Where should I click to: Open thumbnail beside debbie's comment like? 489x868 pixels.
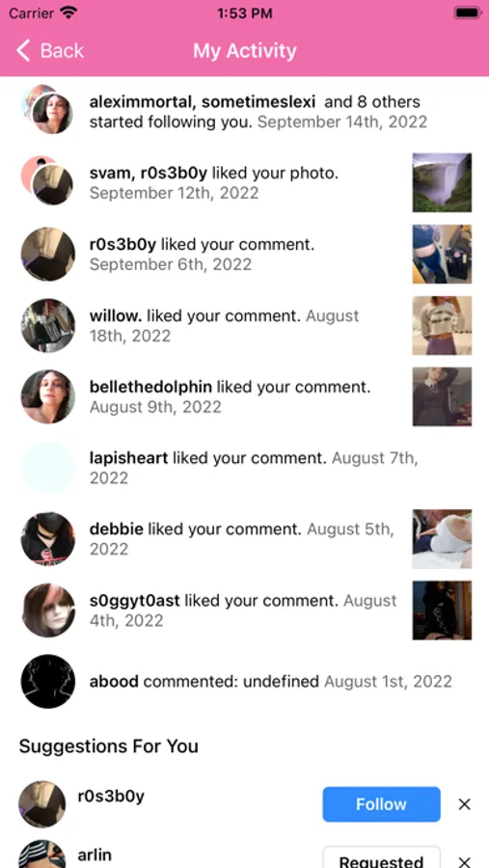point(442,538)
